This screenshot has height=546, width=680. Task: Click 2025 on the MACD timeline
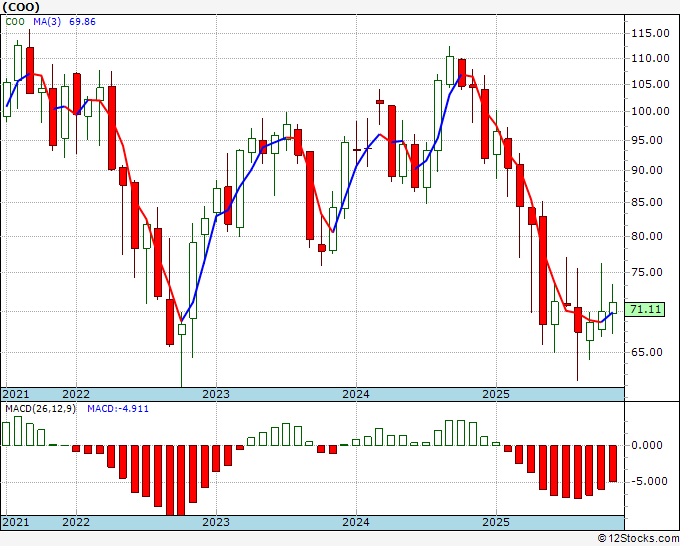[496, 522]
